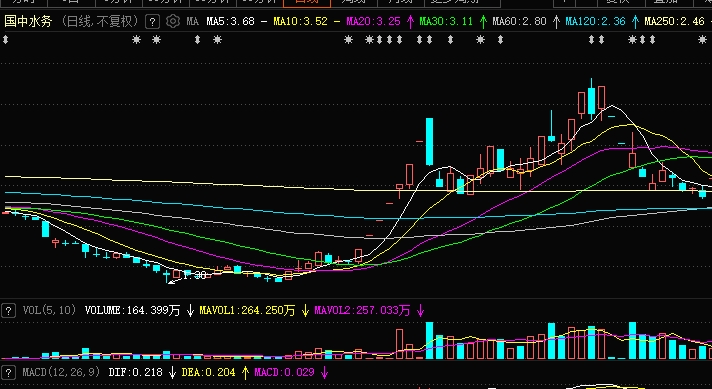This screenshot has width=712, height=389.
Task: Open the MA settings gear icon
Action: (173, 21)
